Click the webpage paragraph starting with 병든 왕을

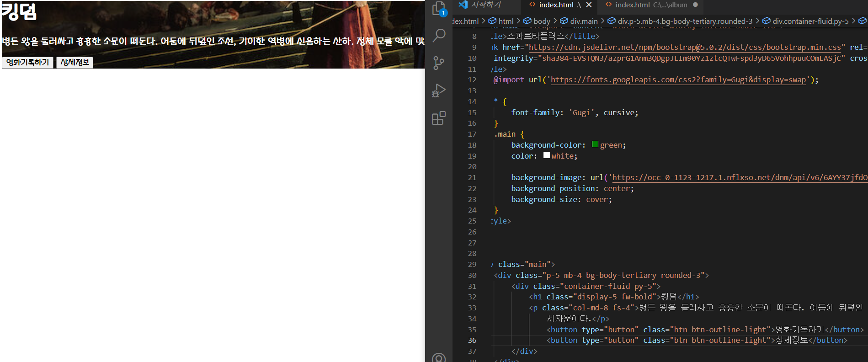click(213, 41)
